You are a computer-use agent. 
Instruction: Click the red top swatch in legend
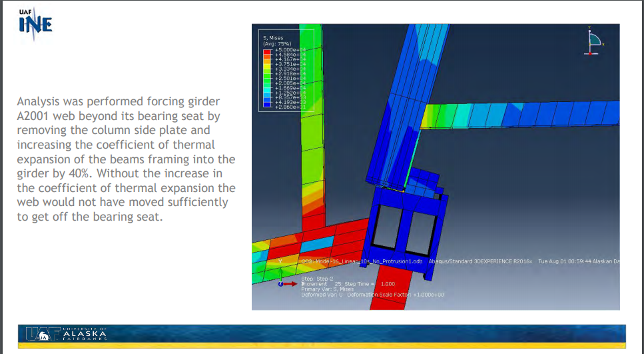click(267, 51)
